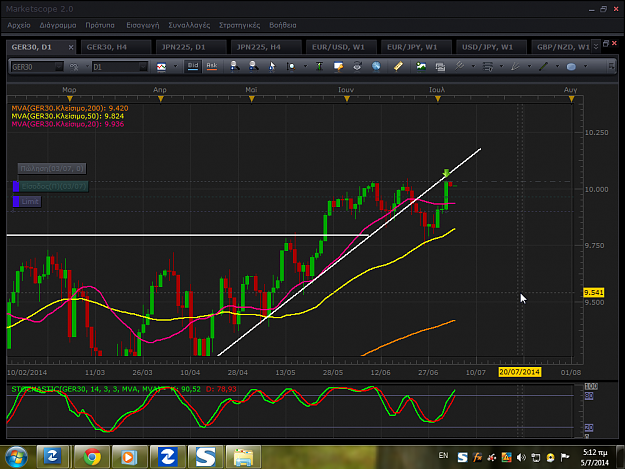Expand the horizontal lines tool dropdown arrow
The height and width of the screenshot is (469, 625).
pos(501,67)
